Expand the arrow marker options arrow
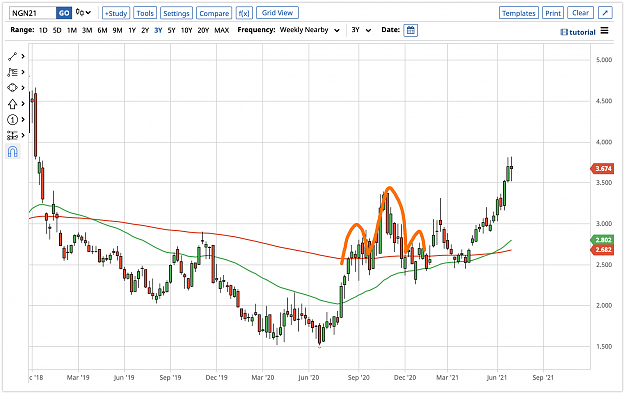 23,104
